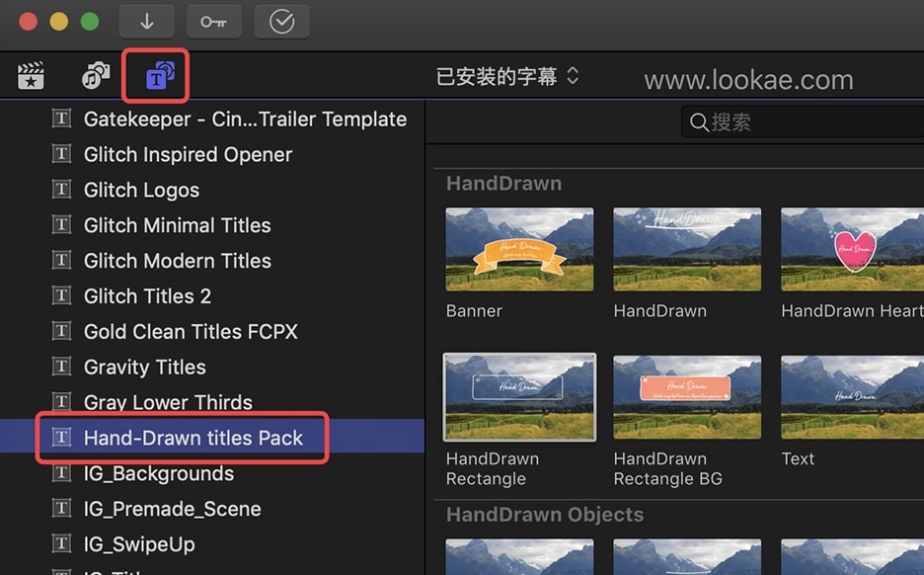924x575 pixels.
Task: Click the title icon beside Glitch Logos
Action: (62, 190)
